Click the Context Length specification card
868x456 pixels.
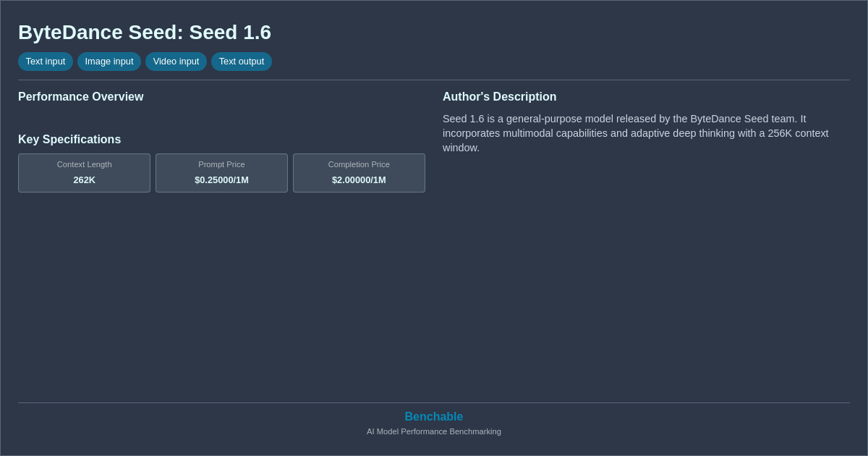click(84, 173)
